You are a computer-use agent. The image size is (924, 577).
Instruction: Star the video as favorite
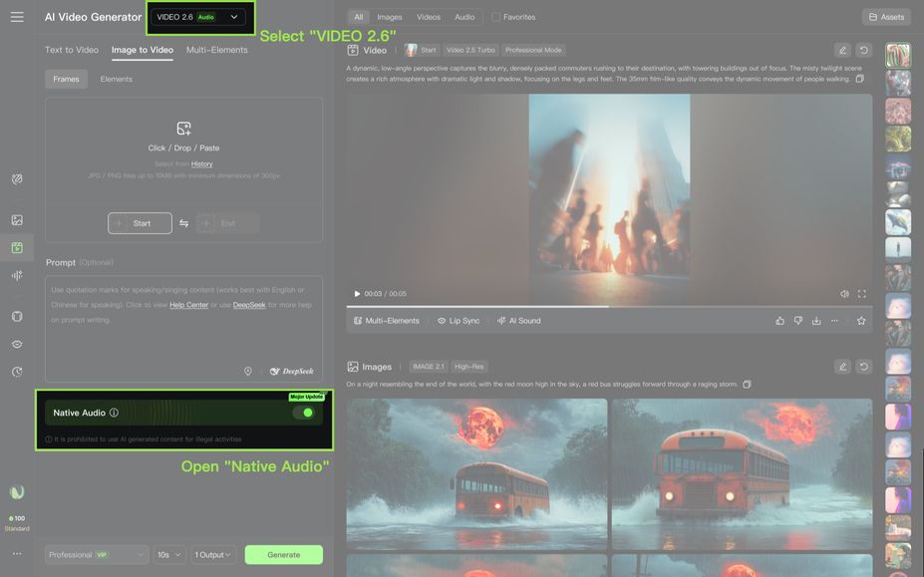tap(861, 321)
